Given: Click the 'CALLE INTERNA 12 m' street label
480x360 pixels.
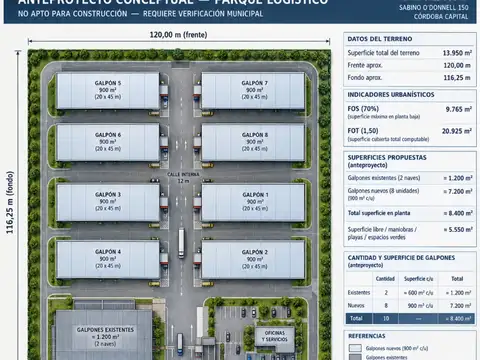Looking at the screenshot, I should [x=183, y=178].
